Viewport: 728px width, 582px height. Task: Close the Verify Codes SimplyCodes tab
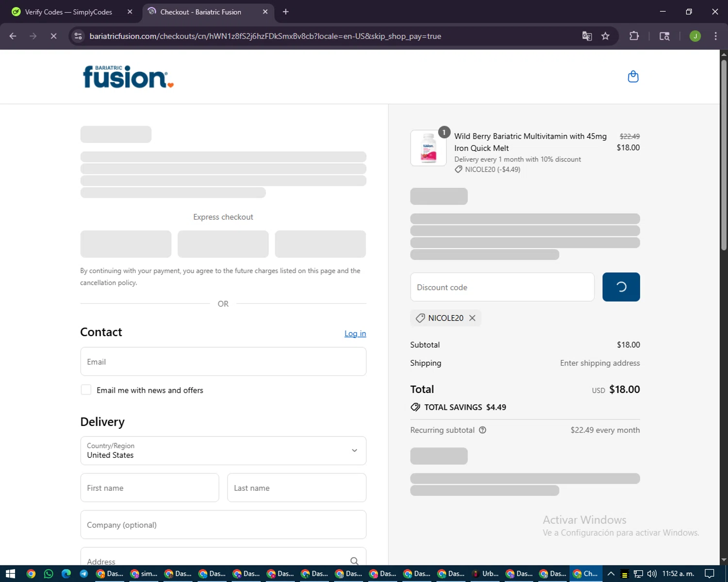point(130,12)
